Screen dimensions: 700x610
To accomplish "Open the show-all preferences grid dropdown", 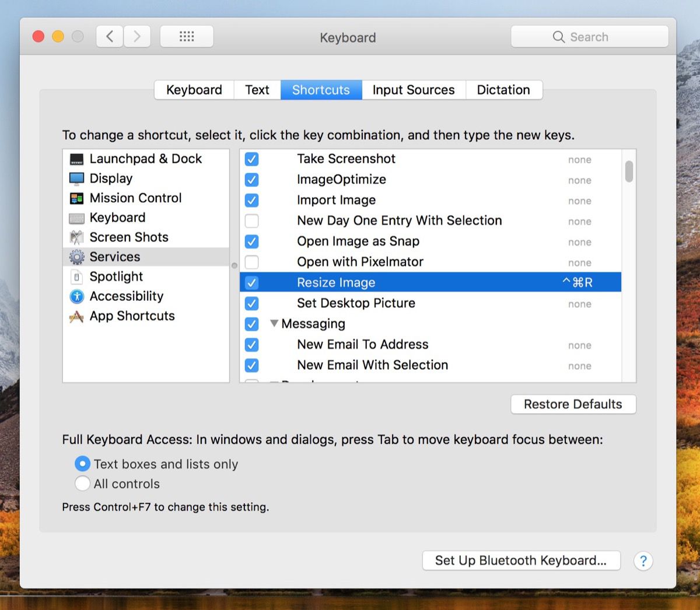I will 187,36.
